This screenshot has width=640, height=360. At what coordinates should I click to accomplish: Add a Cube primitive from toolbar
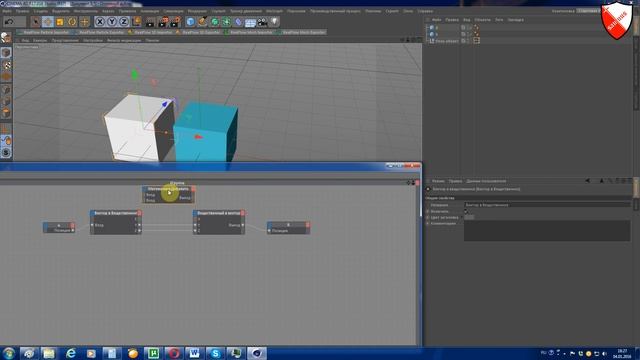click(x=190, y=22)
